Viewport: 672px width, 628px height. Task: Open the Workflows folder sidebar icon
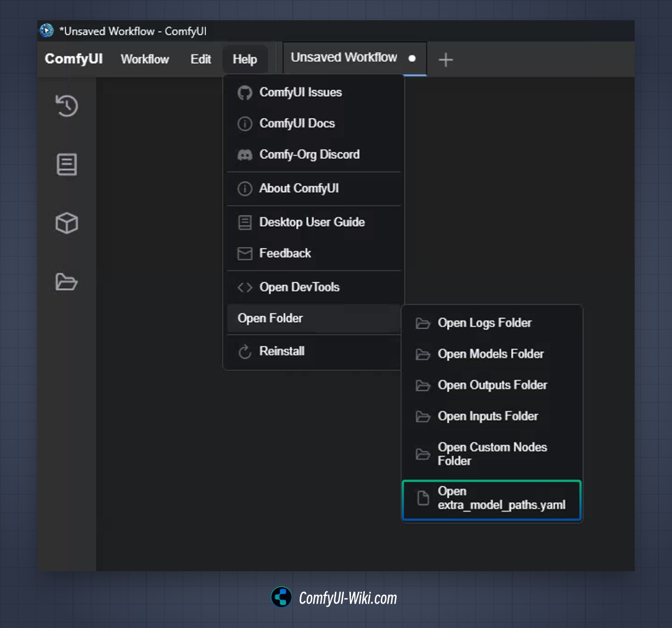pos(66,282)
